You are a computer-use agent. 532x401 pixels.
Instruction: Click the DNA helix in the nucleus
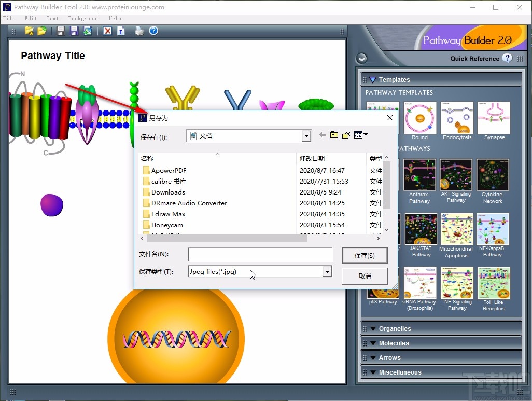pos(177,339)
